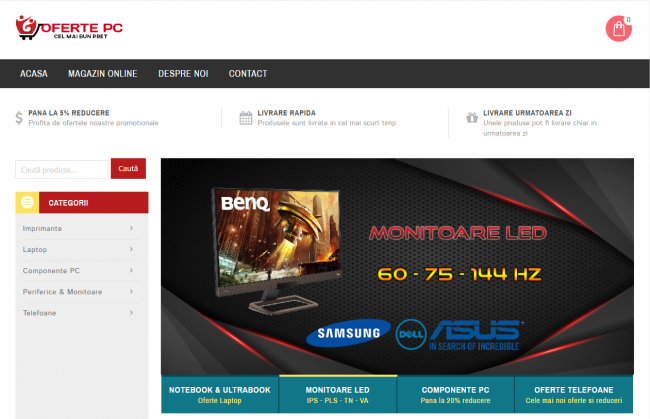Screen dimensions: 650x419
Task: Expand the Telefoane chevron arrow
Action: [131, 312]
